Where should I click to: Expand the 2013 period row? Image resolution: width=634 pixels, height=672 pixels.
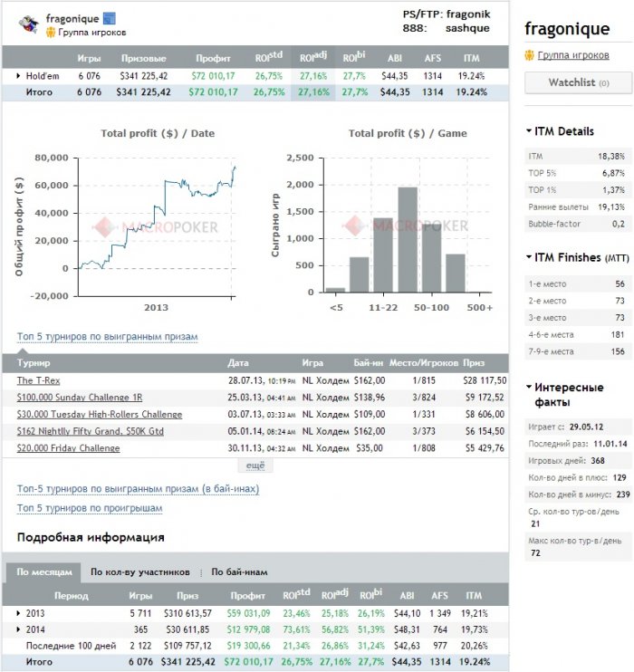pyautogui.click(x=18, y=613)
